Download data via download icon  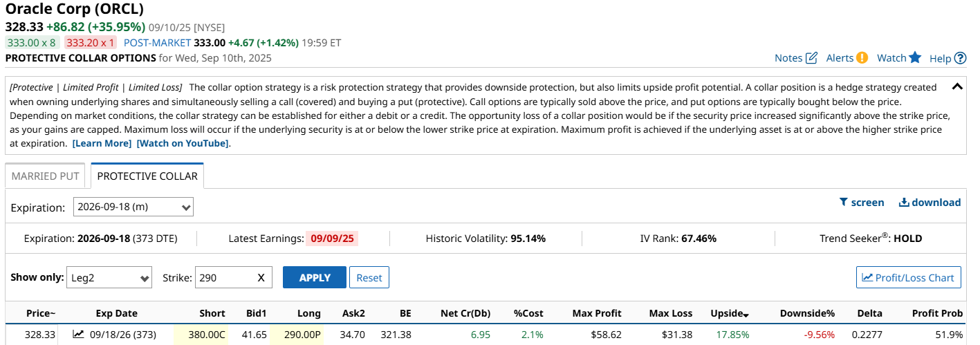[904, 203]
